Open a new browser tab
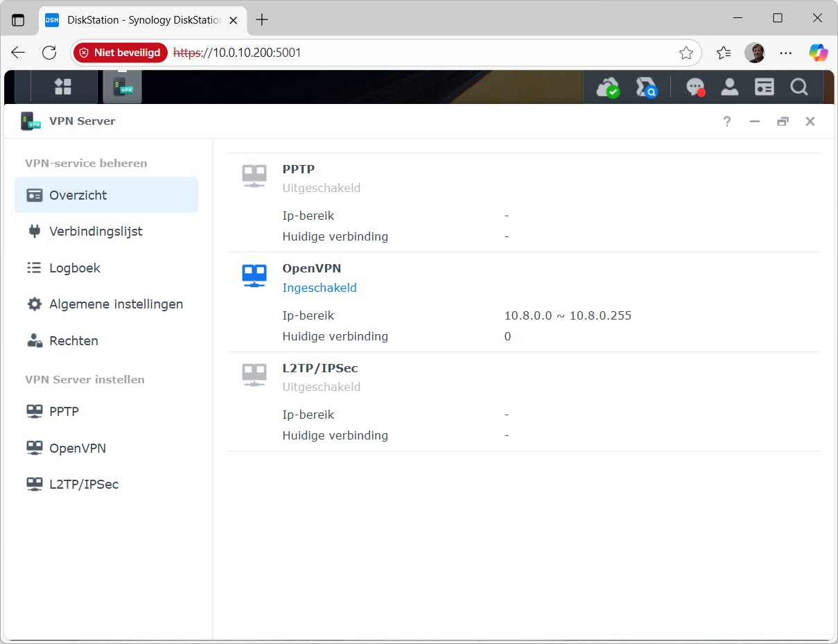 [x=262, y=20]
